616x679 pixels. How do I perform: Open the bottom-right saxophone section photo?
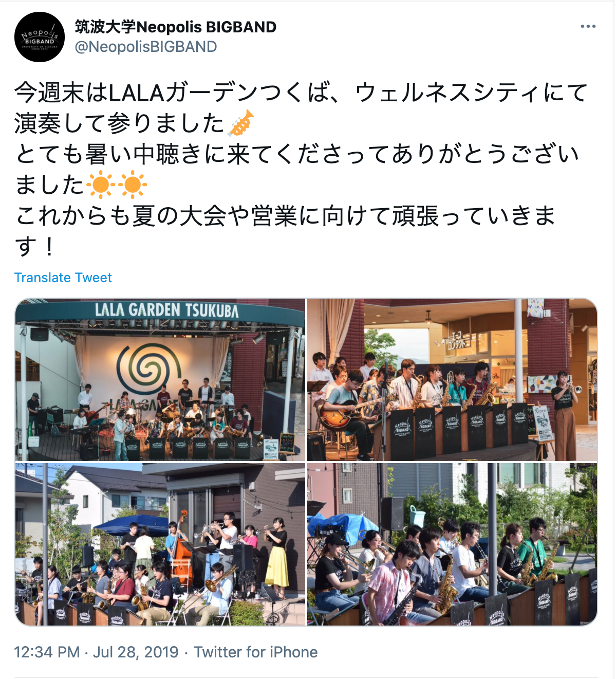click(452, 544)
